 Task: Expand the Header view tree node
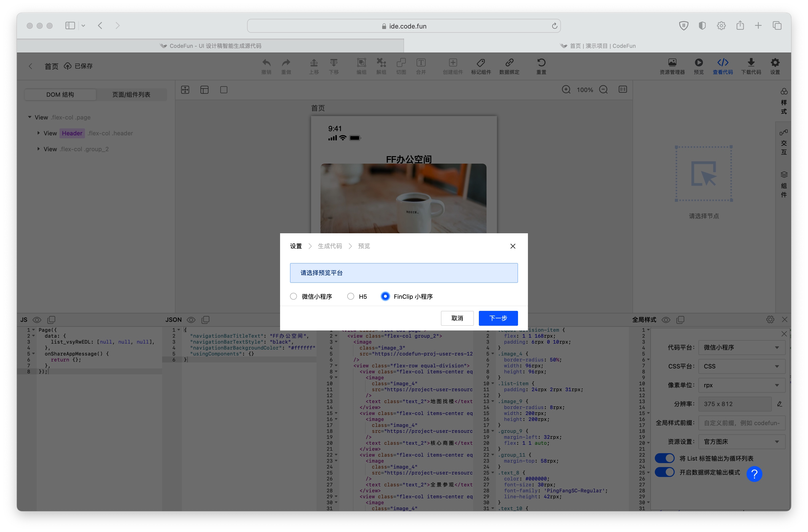(38, 133)
